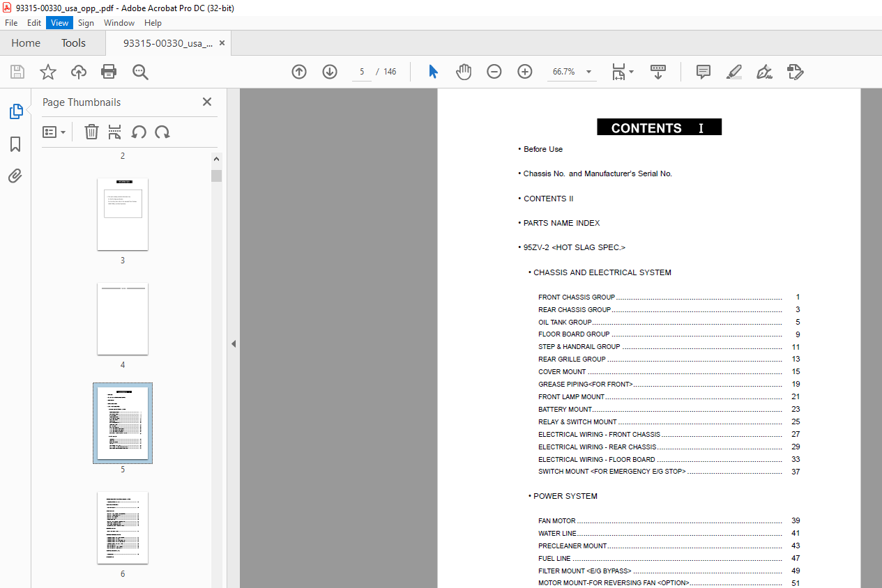
Task: Click 'Before Use' contents entry
Action: point(543,149)
